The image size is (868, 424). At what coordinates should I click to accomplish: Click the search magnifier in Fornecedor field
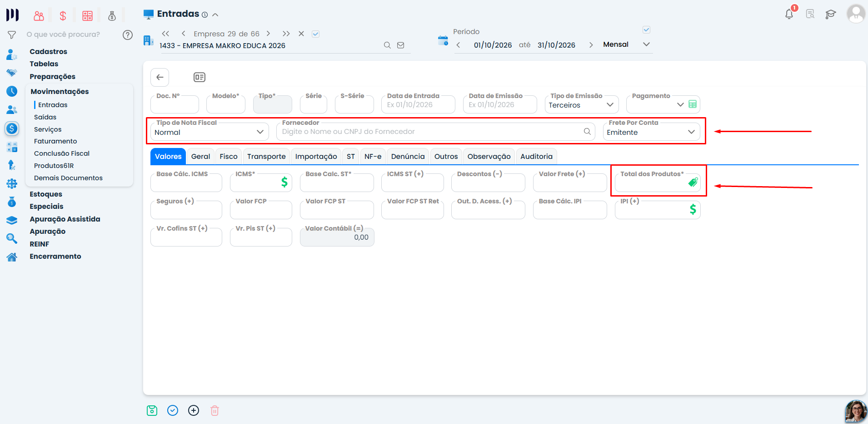coord(587,131)
